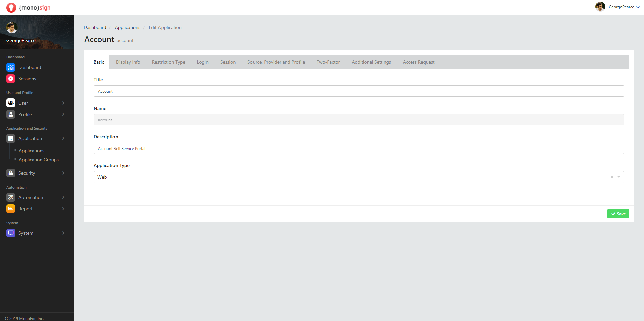Open the Access Request tab
This screenshot has width=644, height=321.
point(419,62)
